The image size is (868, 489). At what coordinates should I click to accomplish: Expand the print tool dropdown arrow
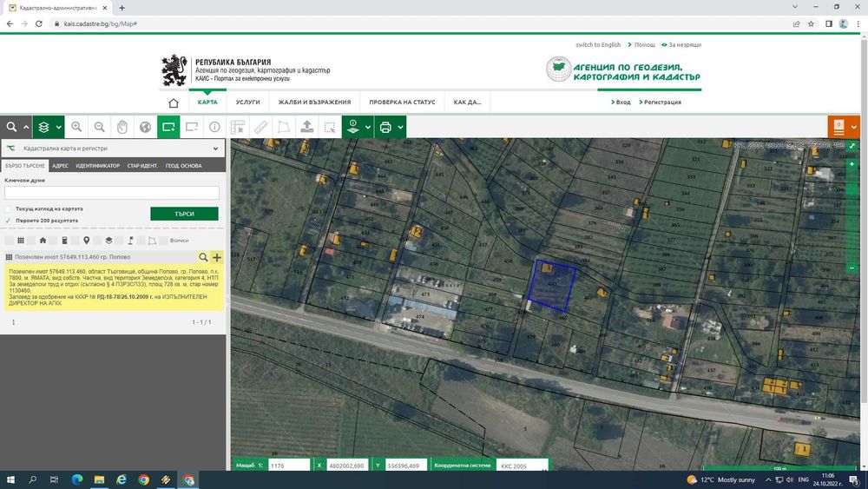(400, 127)
